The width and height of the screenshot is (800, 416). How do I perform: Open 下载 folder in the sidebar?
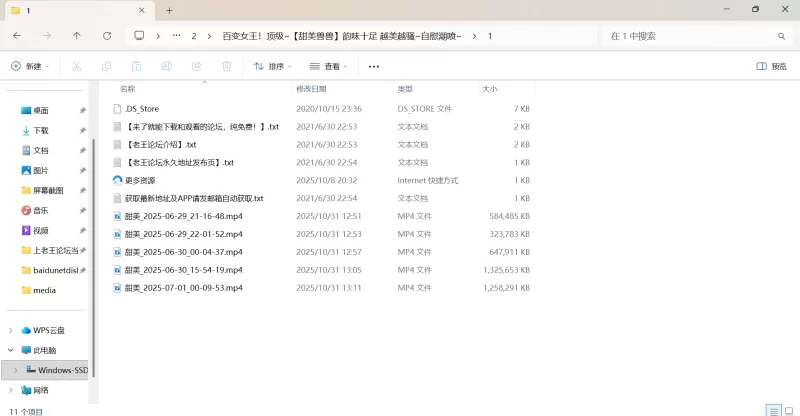40,130
